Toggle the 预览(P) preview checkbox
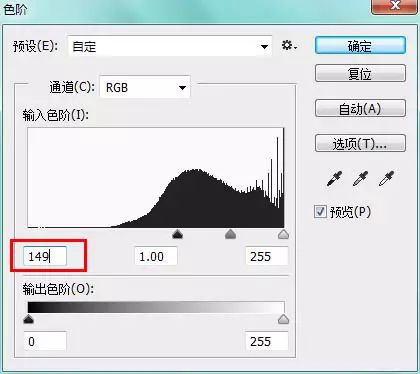 click(320, 212)
